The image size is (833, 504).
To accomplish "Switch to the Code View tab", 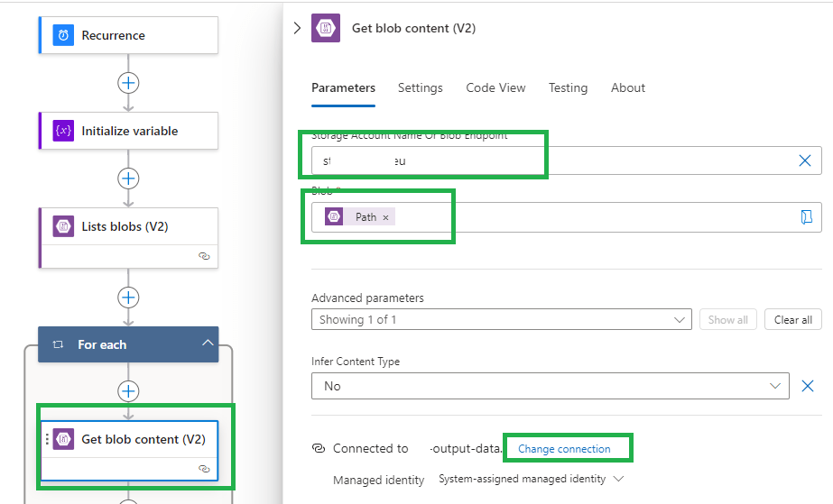I will click(495, 87).
